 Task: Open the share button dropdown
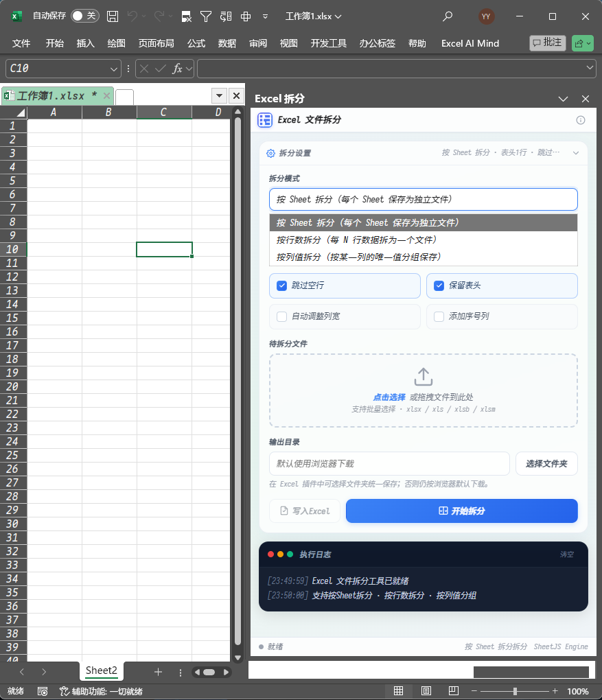(589, 44)
